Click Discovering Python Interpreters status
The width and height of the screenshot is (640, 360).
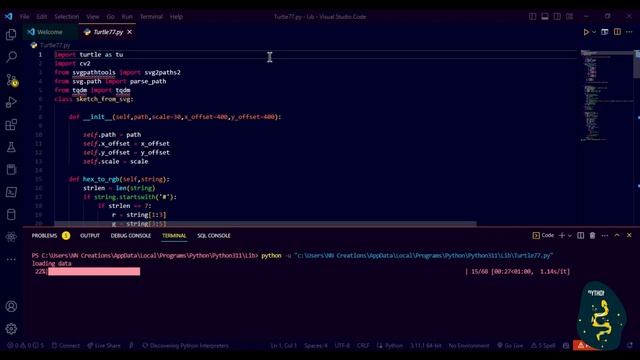coord(185,346)
